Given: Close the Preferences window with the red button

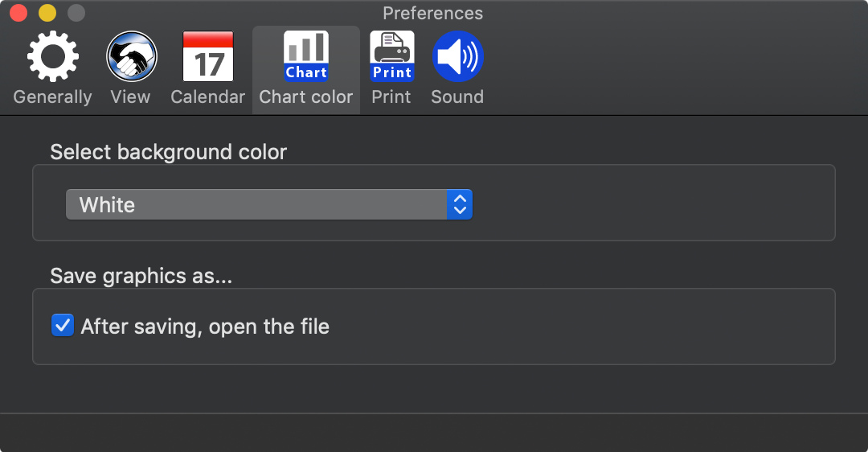Looking at the screenshot, I should 18,13.
